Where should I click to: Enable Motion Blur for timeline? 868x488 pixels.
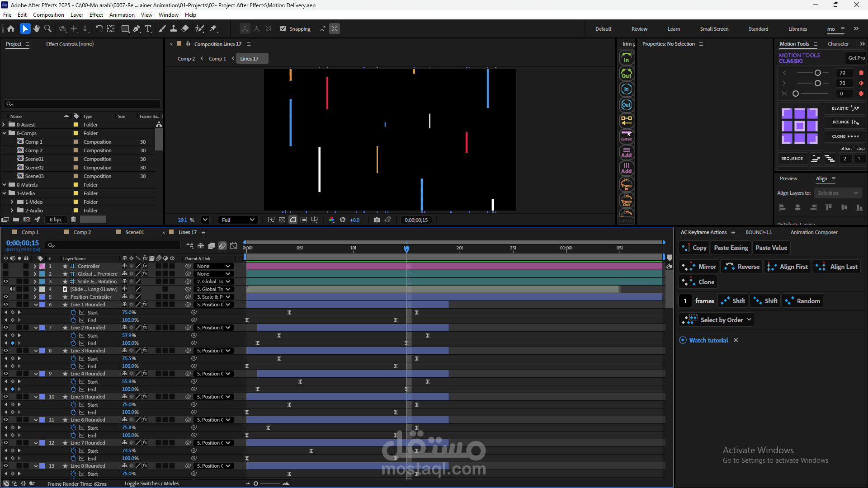[222, 246]
